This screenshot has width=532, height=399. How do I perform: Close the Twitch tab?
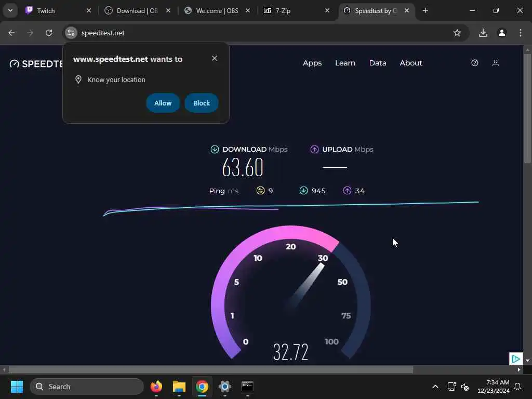pyautogui.click(x=89, y=10)
